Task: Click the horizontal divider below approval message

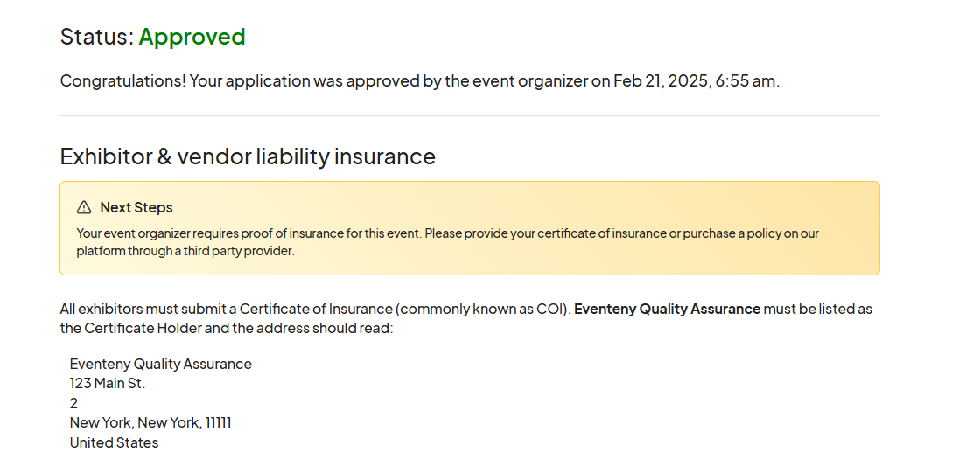Action: (x=469, y=116)
